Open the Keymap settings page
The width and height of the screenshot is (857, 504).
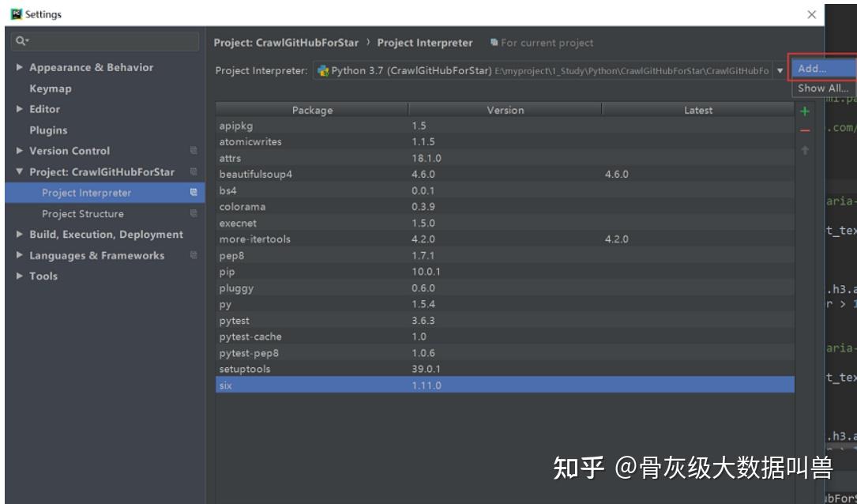coord(49,88)
